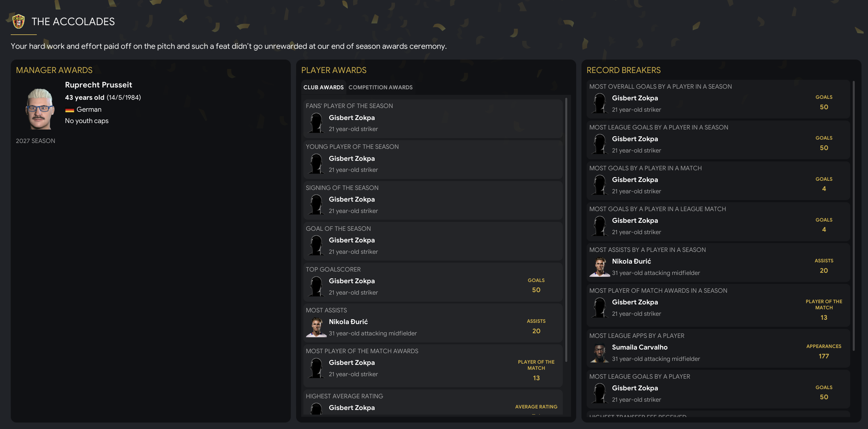
Task: Open Sumaila Carvalho's profile link
Action: click(639, 347)
